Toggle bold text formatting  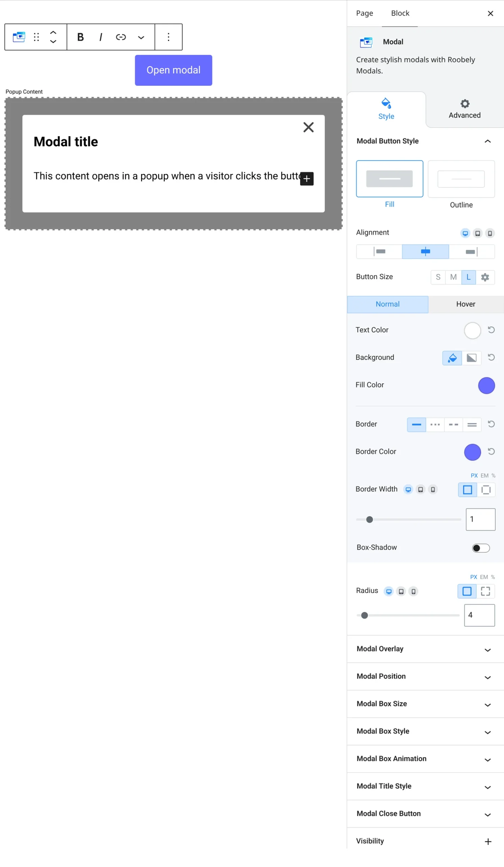(x=81, y=37)
